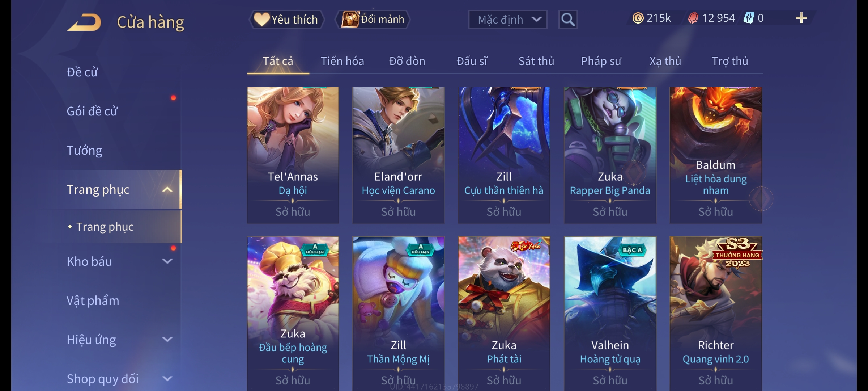Click the gold coin balance icon
Image resolution: width=868 pixels, height=391 pixels.
pos(638,18)
